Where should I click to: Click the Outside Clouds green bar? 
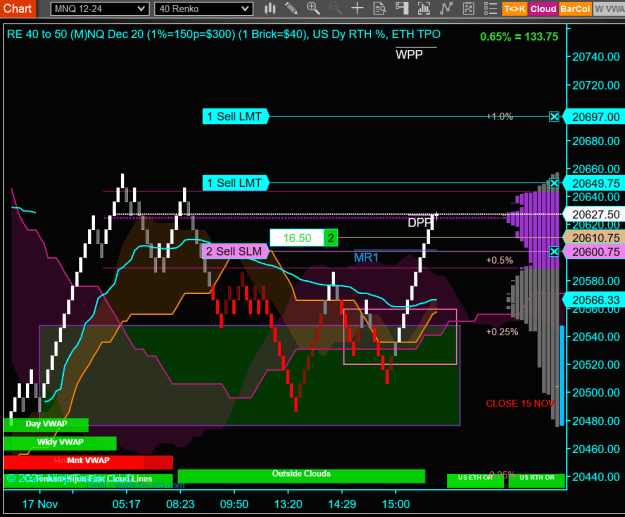(x=301, y=475)
